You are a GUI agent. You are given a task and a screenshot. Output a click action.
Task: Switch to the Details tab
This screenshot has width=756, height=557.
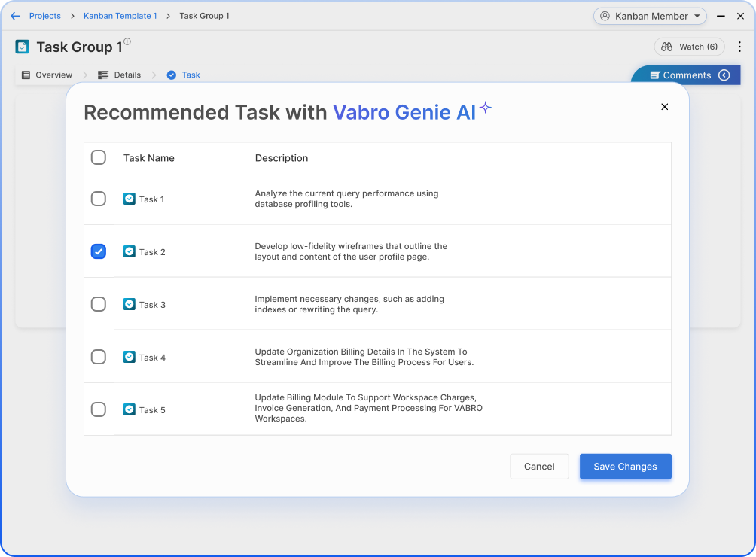tap(120, 75)
